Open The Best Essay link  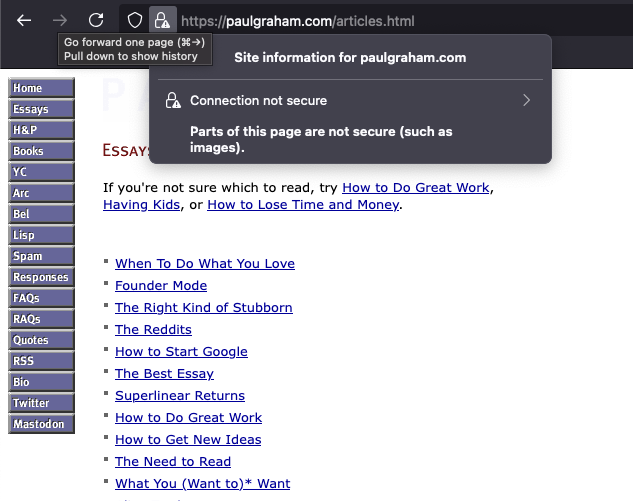point(164,373)
